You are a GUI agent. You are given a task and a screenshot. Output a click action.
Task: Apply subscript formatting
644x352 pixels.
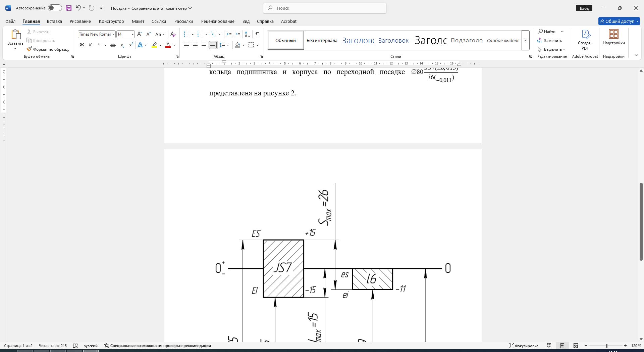122,45
